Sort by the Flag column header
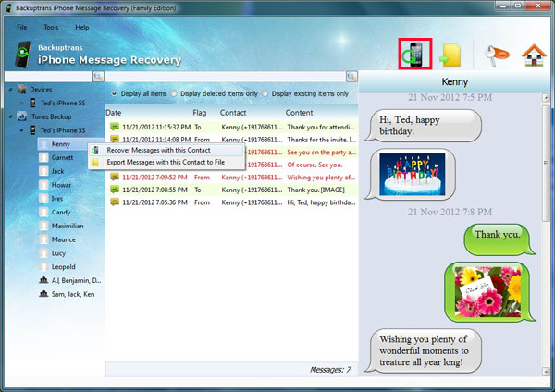Screen dimensions: 555x392 [x=199, y=113]
